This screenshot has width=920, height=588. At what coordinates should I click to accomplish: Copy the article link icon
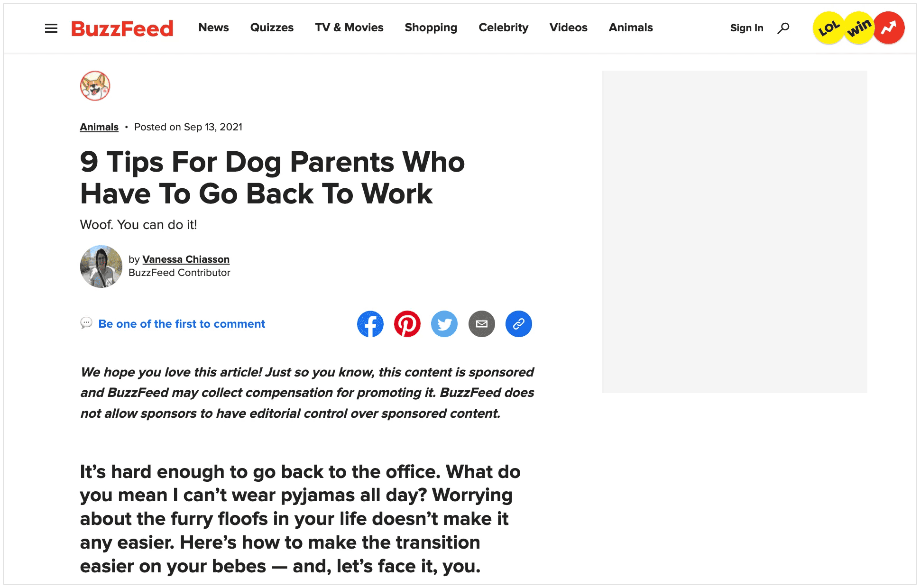[x=518, y=324]
